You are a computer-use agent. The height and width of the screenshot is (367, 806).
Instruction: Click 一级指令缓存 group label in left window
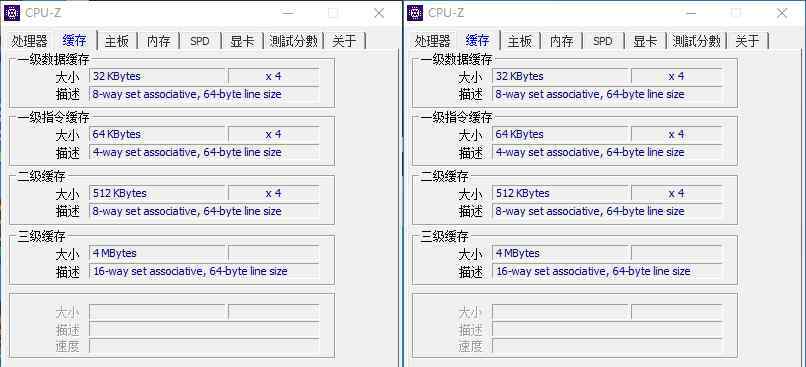coord(53,118)
